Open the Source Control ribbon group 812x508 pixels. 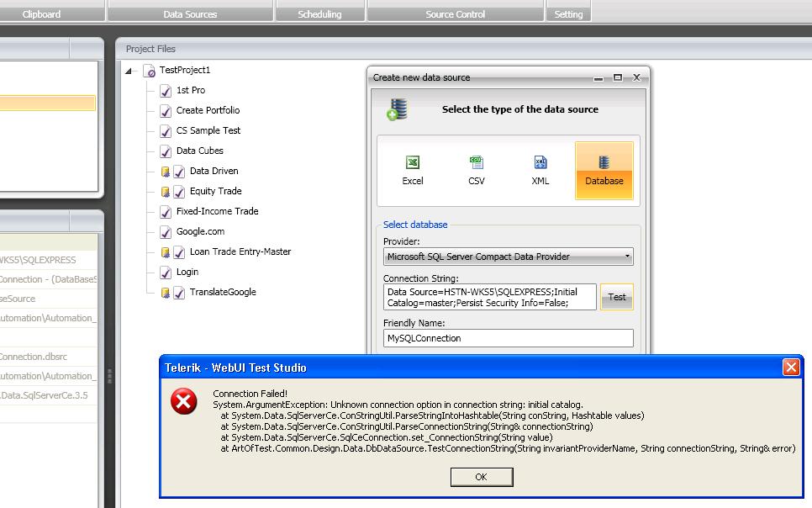[456, 14]
